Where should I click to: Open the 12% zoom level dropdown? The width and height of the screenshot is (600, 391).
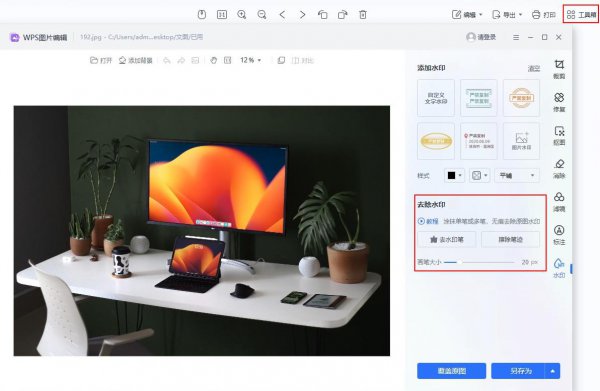click(x=251, y=60)
